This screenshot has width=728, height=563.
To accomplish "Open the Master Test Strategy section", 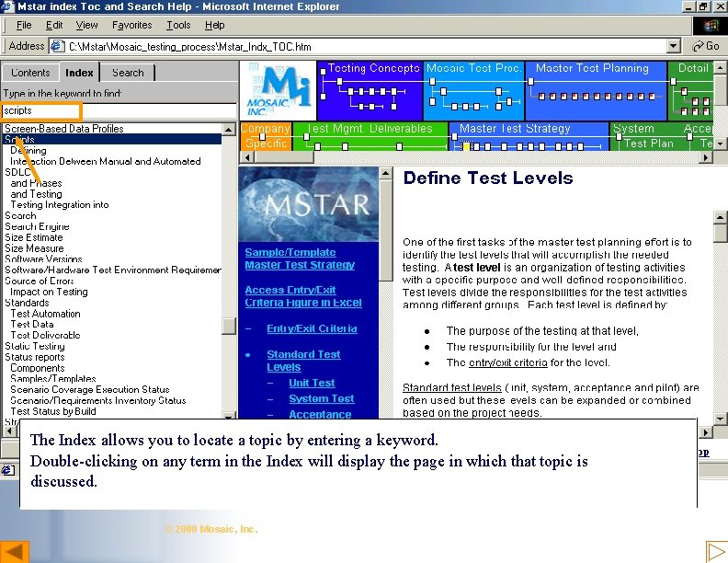I will coord(529,136).
